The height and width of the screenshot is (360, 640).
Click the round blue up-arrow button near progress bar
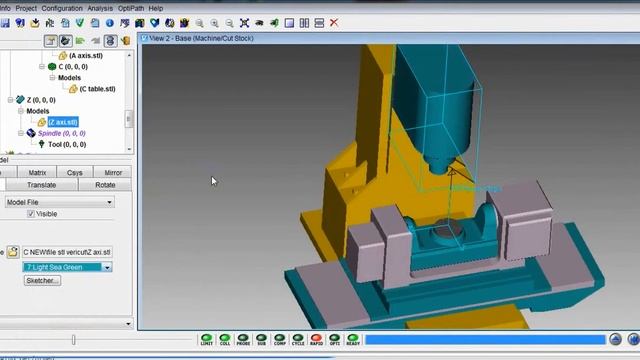[x=616, y=339]
